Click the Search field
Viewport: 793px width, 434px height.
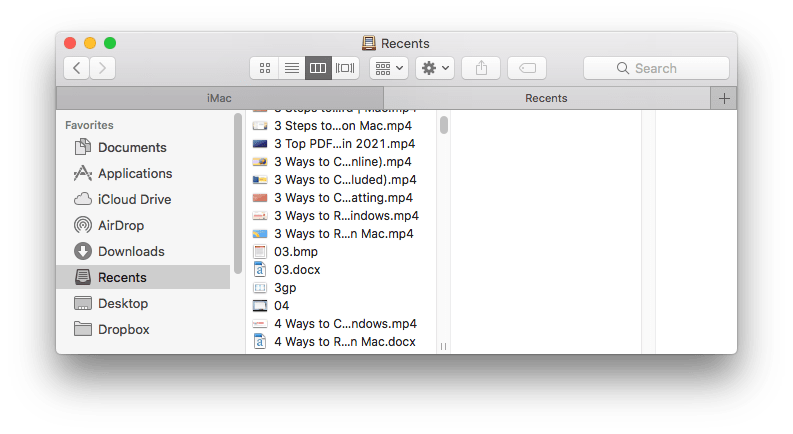pyautogui.click(x=656, y=68)
